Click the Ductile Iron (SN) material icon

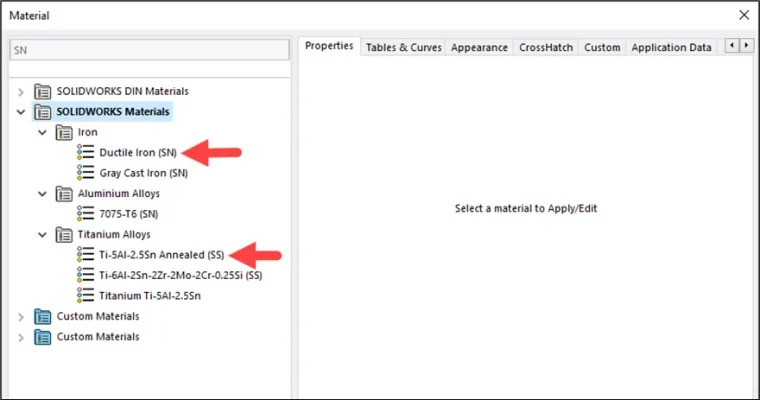point(85,152)
